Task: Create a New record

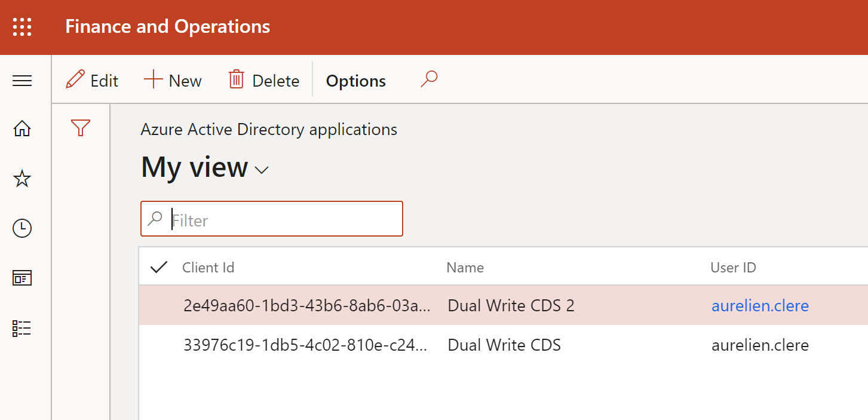Action: [173, 81]
